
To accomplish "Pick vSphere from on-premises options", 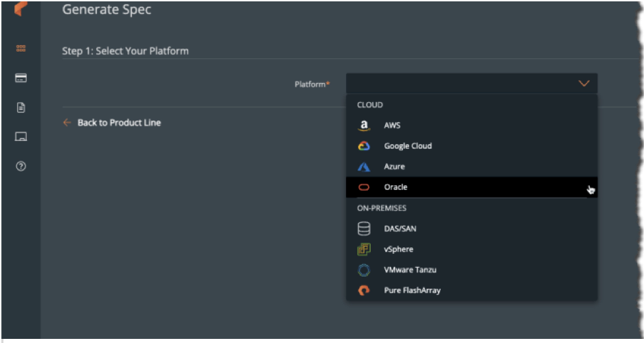I will click(398, 249).
